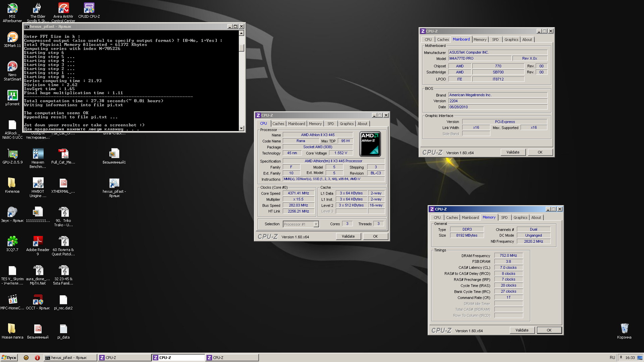Launch Avira AntiVir Control Center icon
Image resolution: width=644 pixels, height=362 pixels.
pos(63,12)
